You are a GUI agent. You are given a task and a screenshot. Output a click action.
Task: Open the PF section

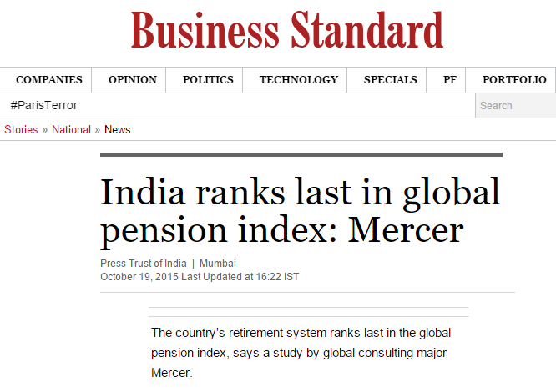[450, 80]
